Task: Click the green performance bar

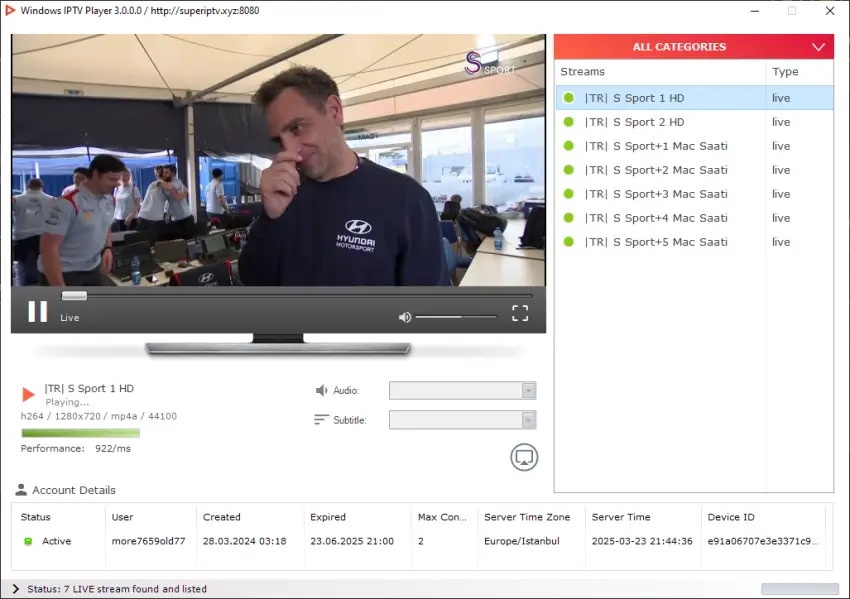Action: (x=80, y=433)
